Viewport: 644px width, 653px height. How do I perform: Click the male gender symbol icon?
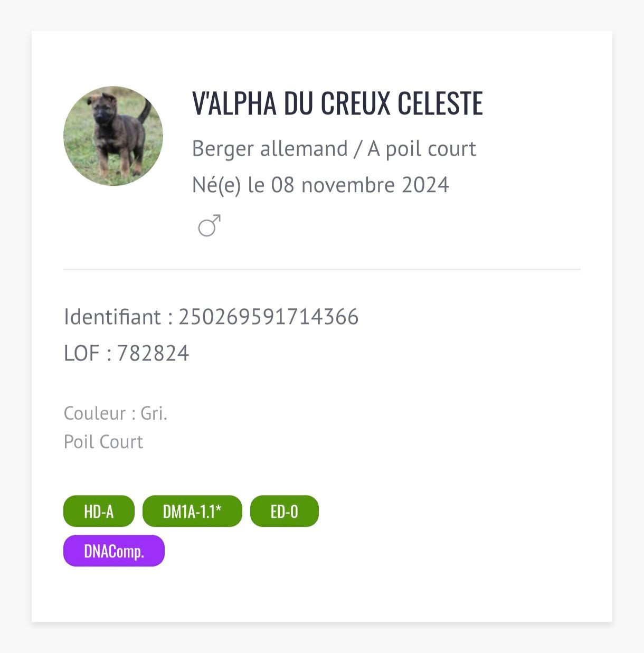coord(209,225)
